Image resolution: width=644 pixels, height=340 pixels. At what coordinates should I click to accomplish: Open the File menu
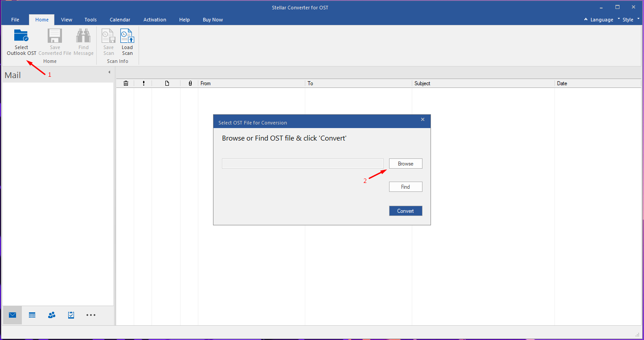point(15,20)
